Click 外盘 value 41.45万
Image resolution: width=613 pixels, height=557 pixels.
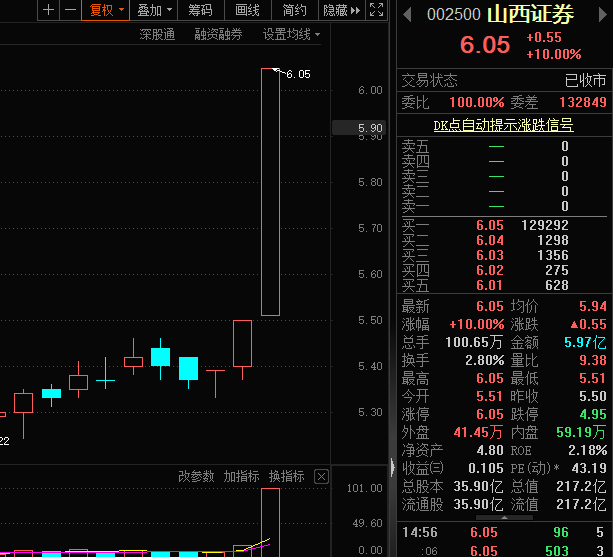click(478, 432)
